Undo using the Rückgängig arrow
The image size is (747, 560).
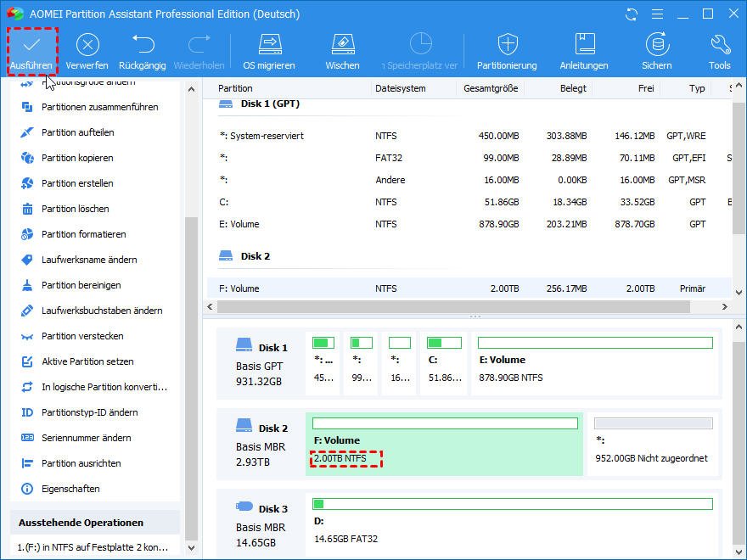(x=143, y=45)
